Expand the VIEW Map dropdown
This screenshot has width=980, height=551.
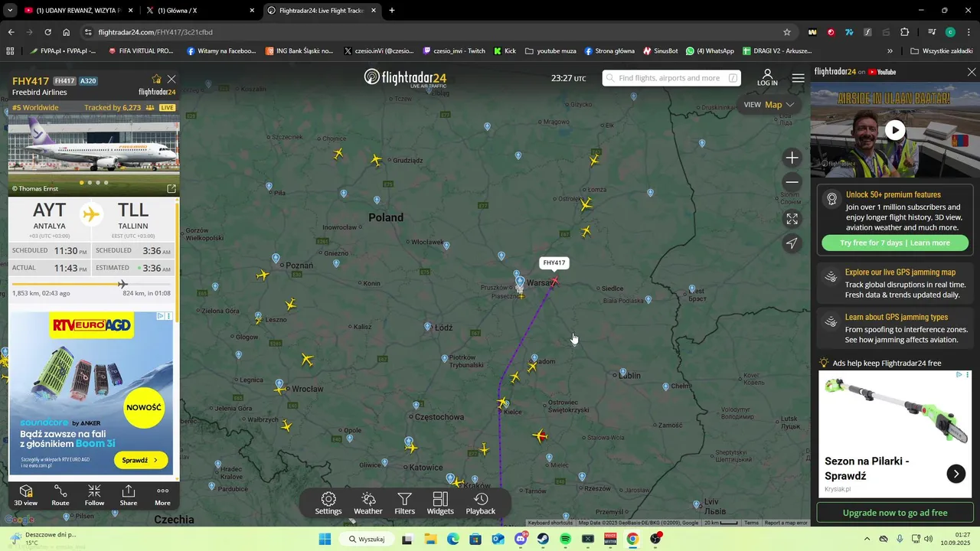pyautogui.click(x=769, y=105)
